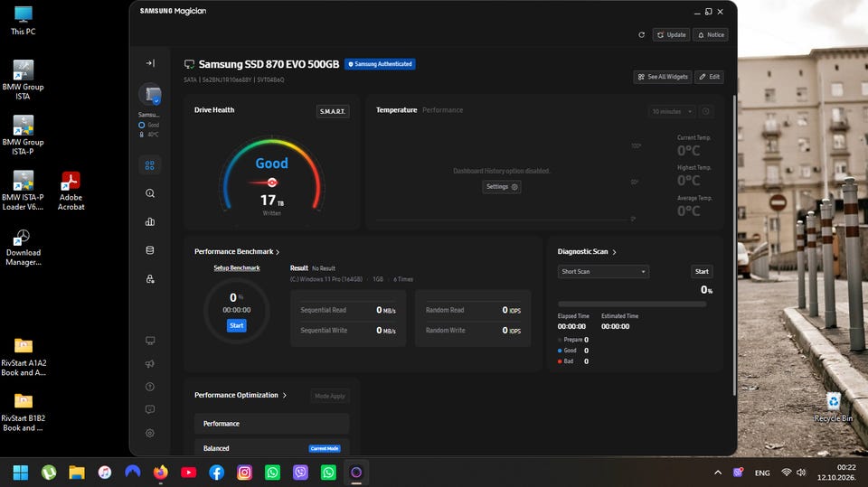Select the Adobe Acrobat desktop shortcut
Image resolution: width=868 pixels, height=487 pixels.
click(71, 191)
